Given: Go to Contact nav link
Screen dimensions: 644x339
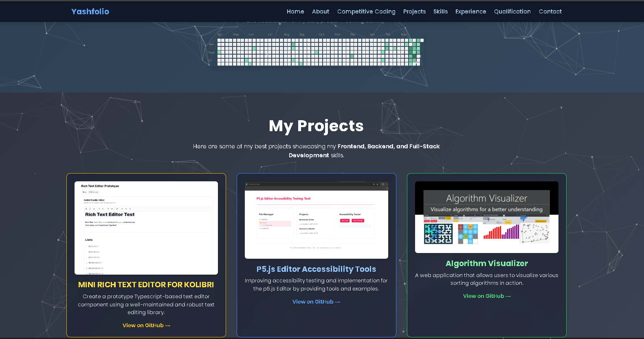Looking at the screenshot, I should pos(550,11).
